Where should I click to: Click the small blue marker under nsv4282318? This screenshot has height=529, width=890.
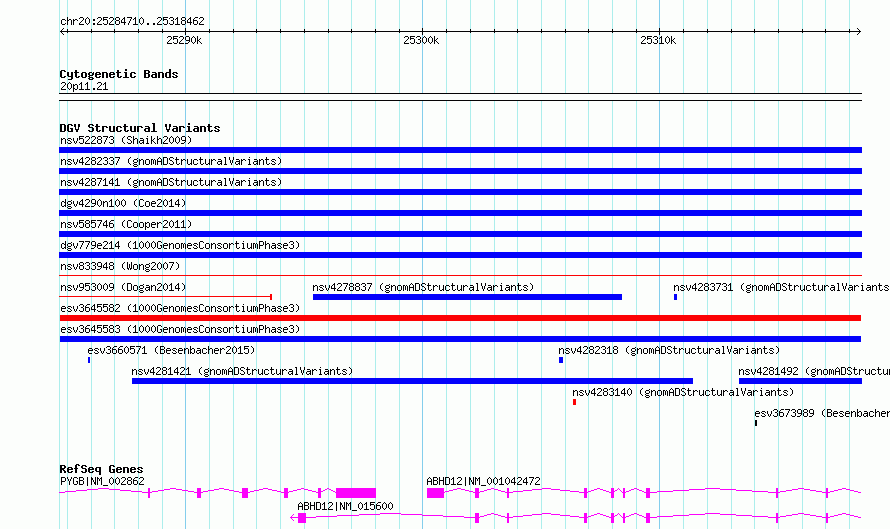561,360
